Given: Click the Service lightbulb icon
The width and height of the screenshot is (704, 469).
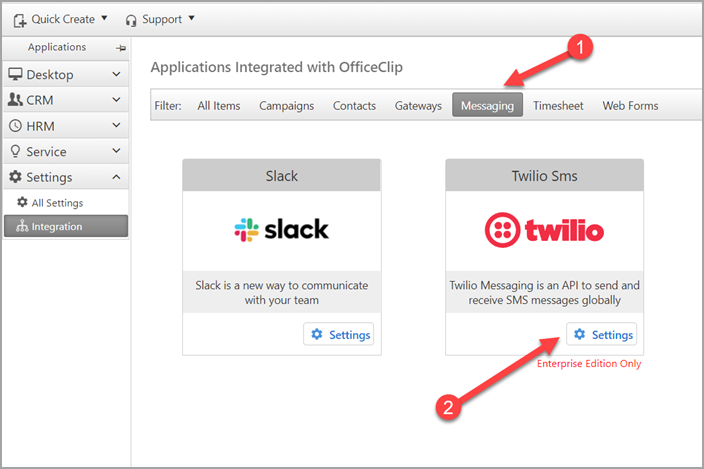Looking at the screenshot, I should [15, 151].
